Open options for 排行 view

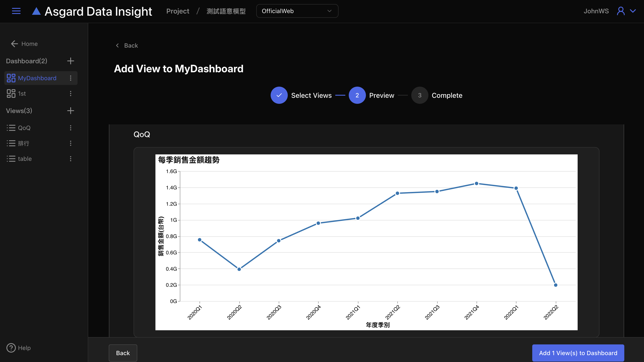click(70, 143)
